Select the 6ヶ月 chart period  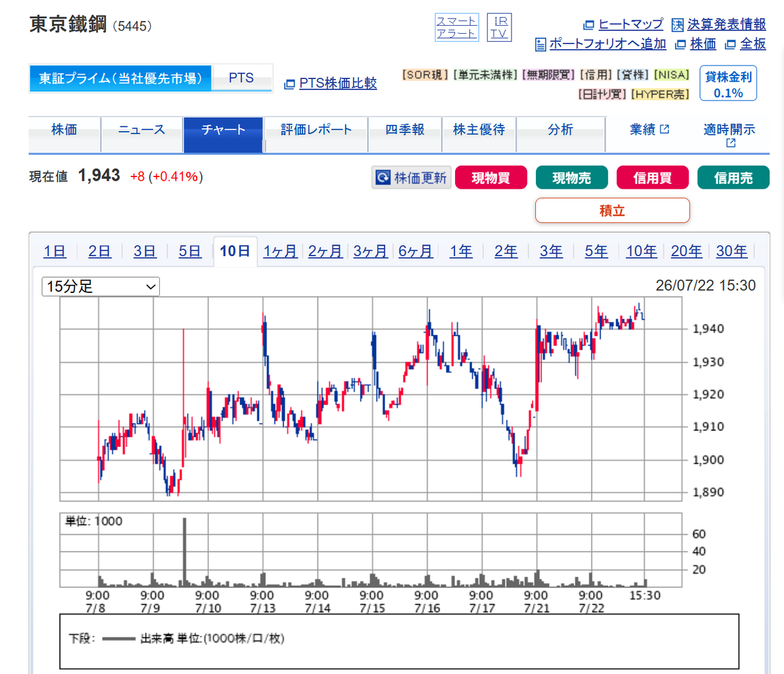coord(416,251)
